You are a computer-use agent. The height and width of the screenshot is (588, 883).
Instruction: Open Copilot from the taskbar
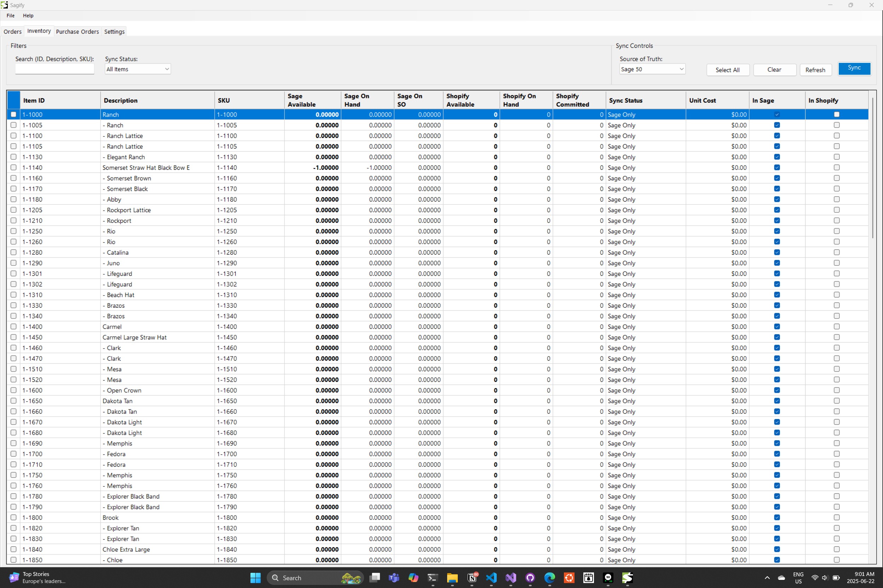[x=413, y=577]
